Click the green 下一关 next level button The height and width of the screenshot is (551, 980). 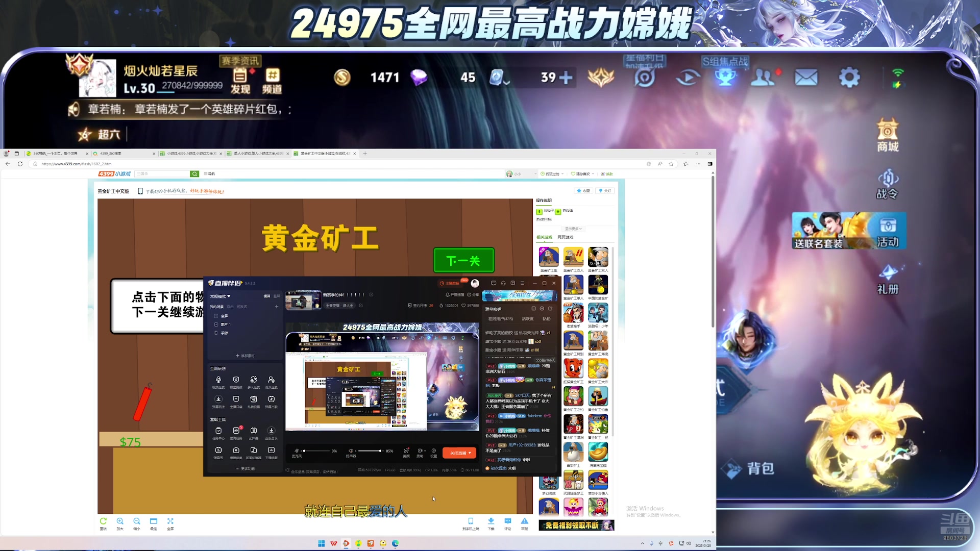point(464,261)
